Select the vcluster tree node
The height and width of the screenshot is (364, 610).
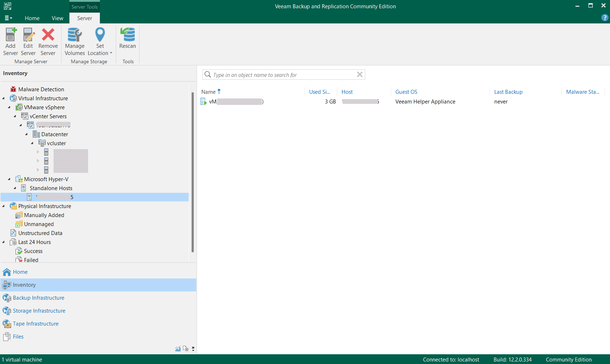pyautogui.click(x=56, y=143)
